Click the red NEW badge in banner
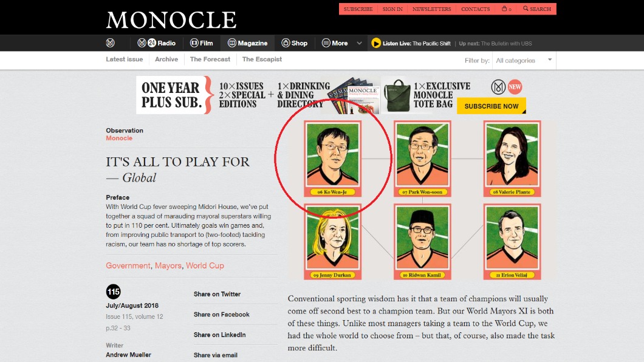The height and width of the screenshot is (362, 644). pyautogui.click(x=515, y=87)
